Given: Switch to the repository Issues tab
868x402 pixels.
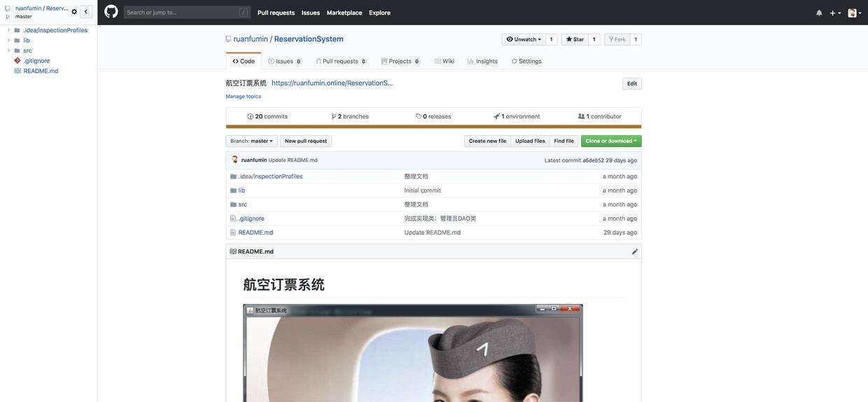Looking at the screenshot, I should [x=284, y=61].
